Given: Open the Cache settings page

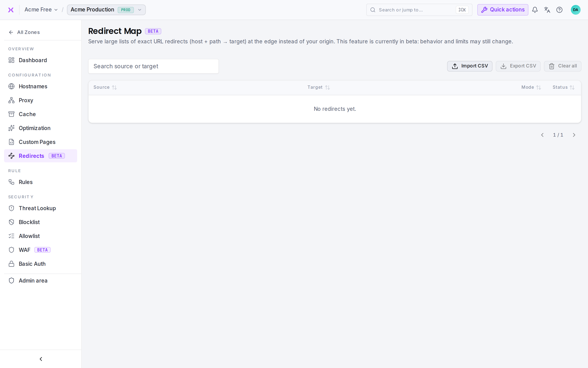Looking at the screenshot, I should coord(41,114).
